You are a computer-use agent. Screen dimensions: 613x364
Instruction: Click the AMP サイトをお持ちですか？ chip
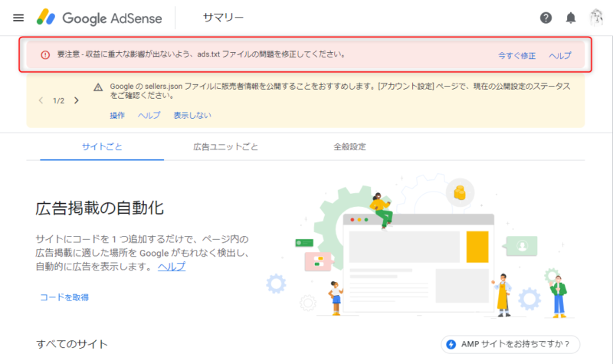click(510, 344)
